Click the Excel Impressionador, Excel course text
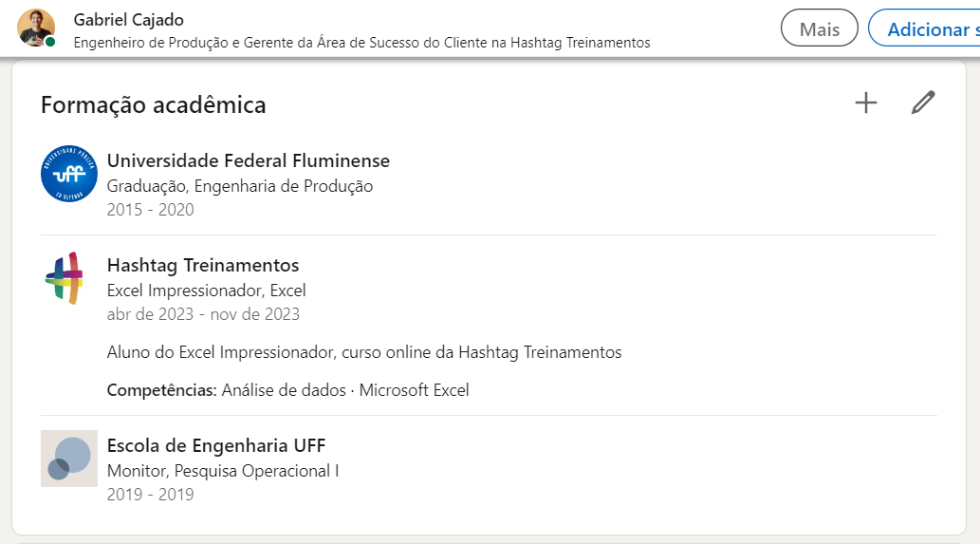 tap(207, 291)
